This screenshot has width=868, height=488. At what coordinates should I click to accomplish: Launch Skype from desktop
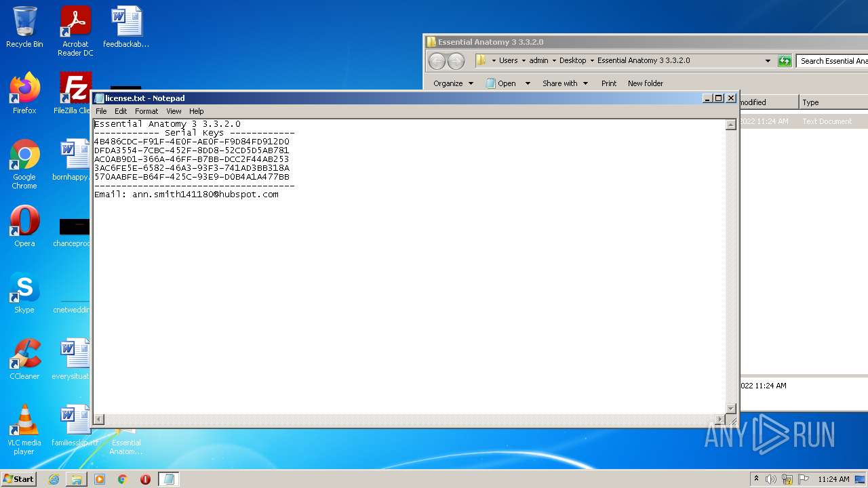coord(24,293)
